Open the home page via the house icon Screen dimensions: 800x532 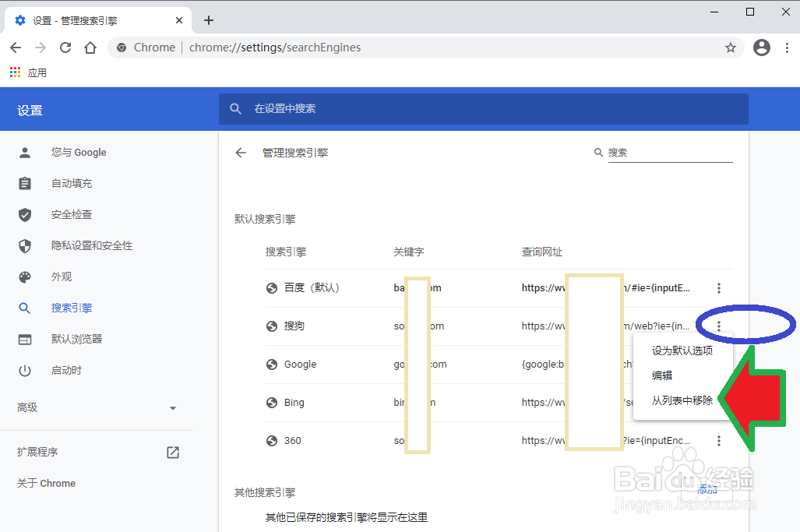coord(90,48)
